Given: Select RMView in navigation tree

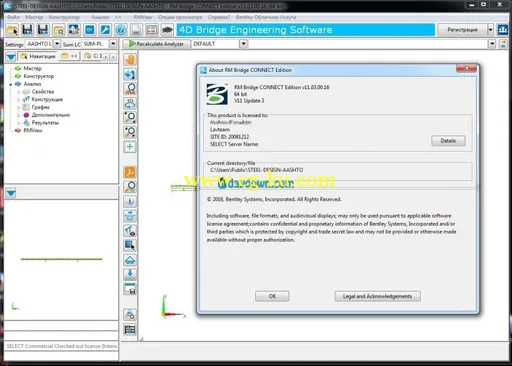Looking at the screenshot, I should coord(33,130).
